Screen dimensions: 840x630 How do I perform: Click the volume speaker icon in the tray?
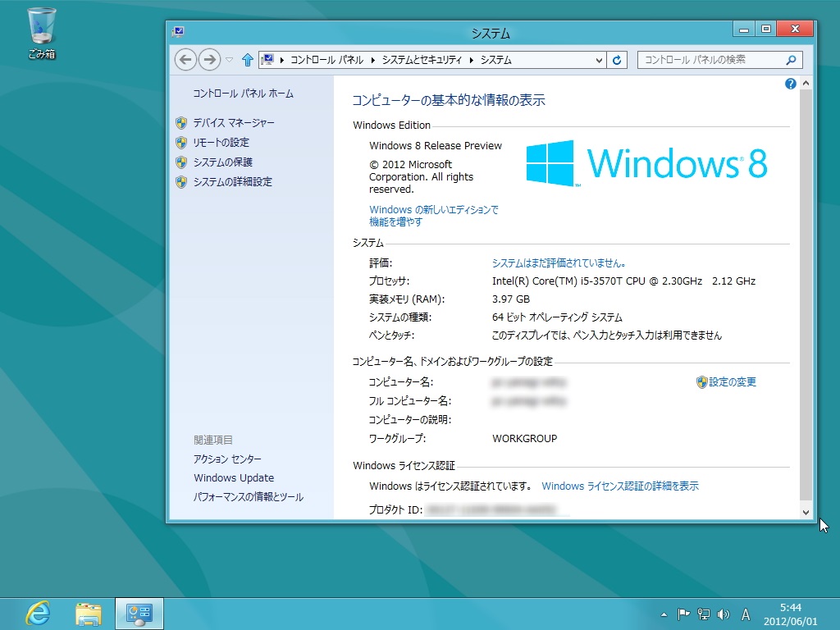(x=722, y=614)
